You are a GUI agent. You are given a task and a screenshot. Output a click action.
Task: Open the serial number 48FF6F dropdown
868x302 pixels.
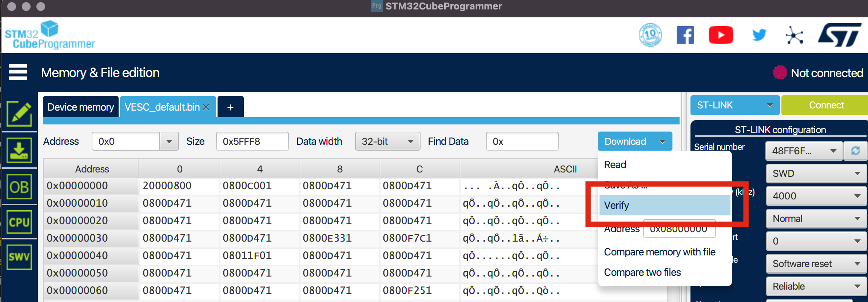(804, 151)
